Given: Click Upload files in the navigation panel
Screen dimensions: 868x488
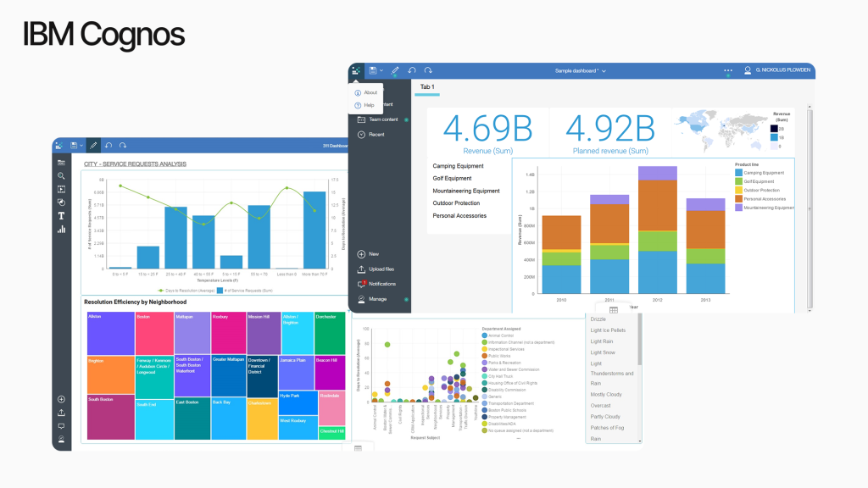Looking at the screenshot, I should point(381,269).
